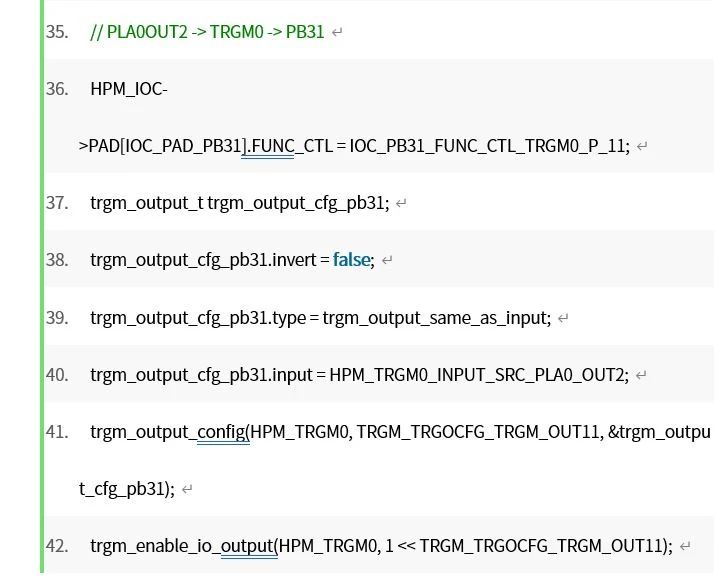Click the paragraph mark ending line 39
The height and width of the screenshot is (576, 716).
(x=563, y=318)
